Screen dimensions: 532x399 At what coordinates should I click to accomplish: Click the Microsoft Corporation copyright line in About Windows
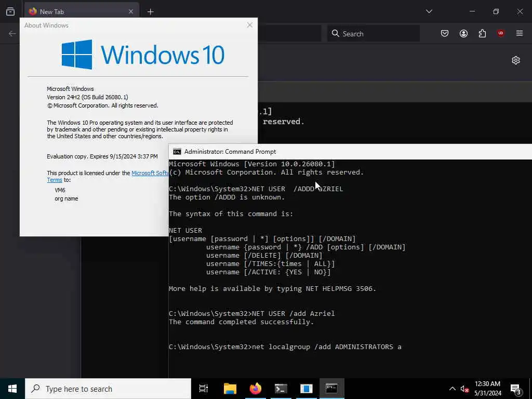(102, 105)
